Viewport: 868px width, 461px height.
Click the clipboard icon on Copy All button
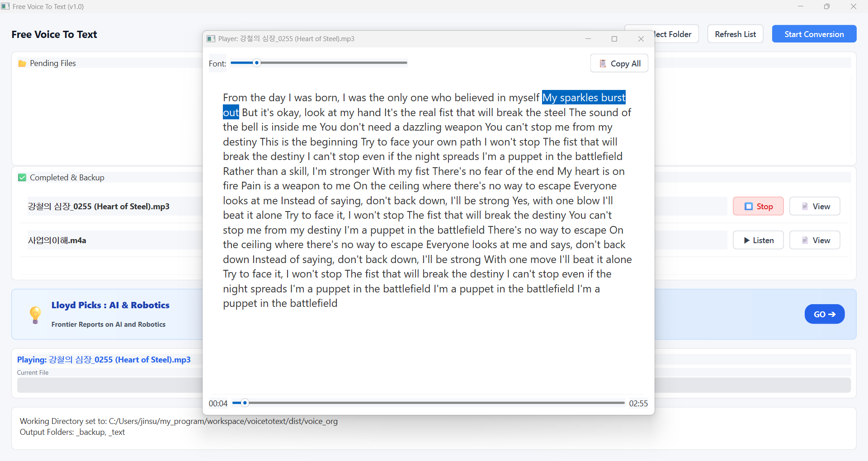point(603,63)
